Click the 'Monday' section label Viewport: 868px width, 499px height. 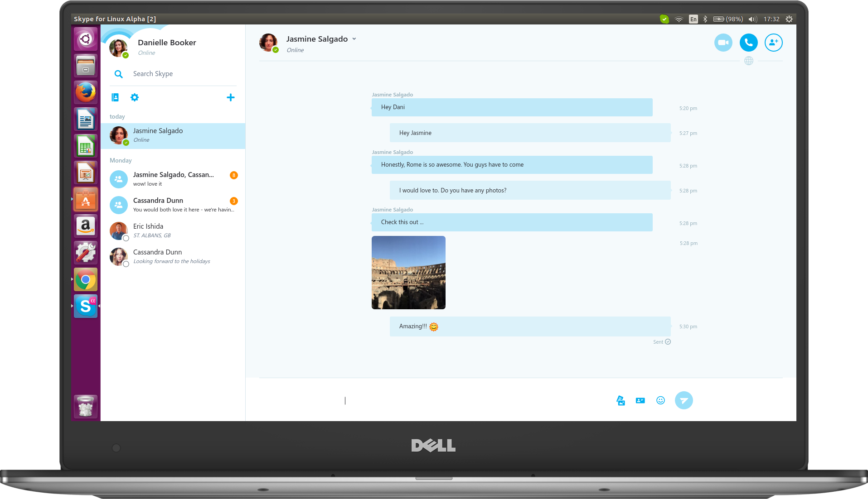point(121,161)
